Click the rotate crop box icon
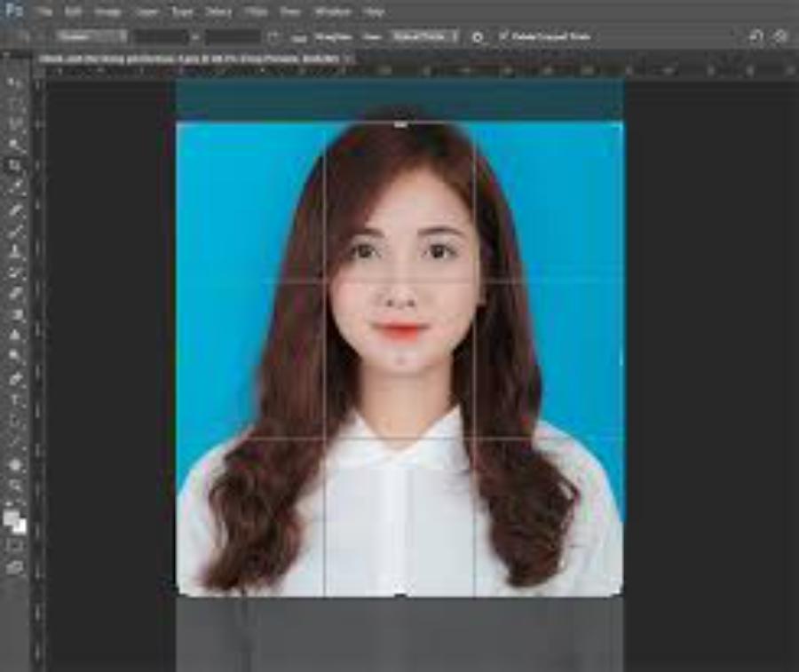Image resolution: width=799 pixels, height=672 pixels. 273,36
